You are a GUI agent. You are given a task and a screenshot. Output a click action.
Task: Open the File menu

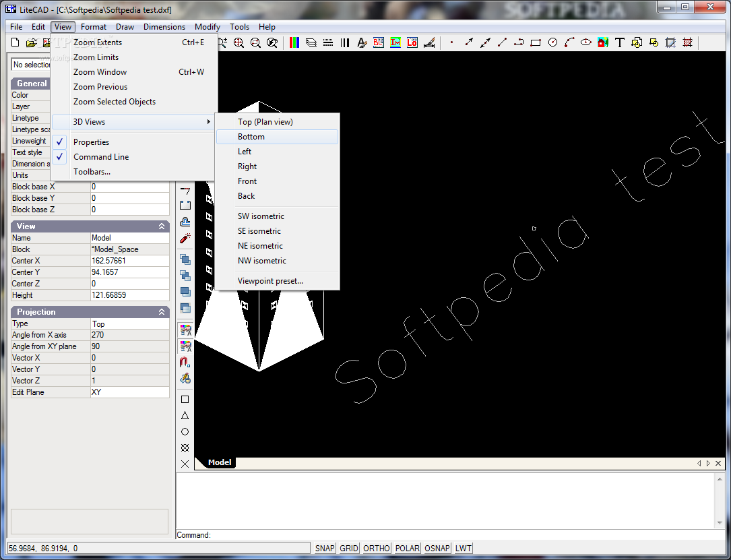pyautogui.click(x=16, y=27)
